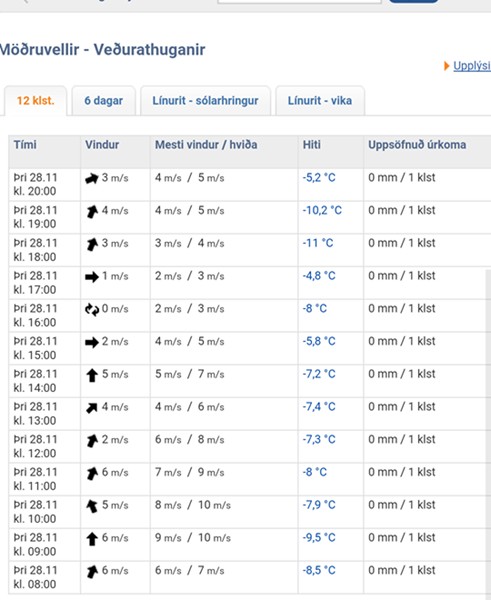Click the blue button beside search field
491x600 pixels.
pos(413,1)
